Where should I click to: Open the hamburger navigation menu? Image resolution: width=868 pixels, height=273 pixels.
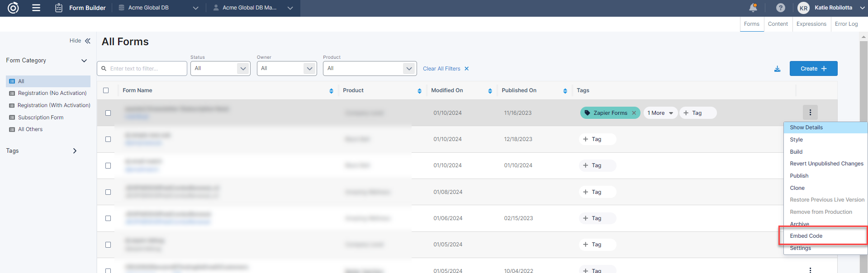pos(36,8)
